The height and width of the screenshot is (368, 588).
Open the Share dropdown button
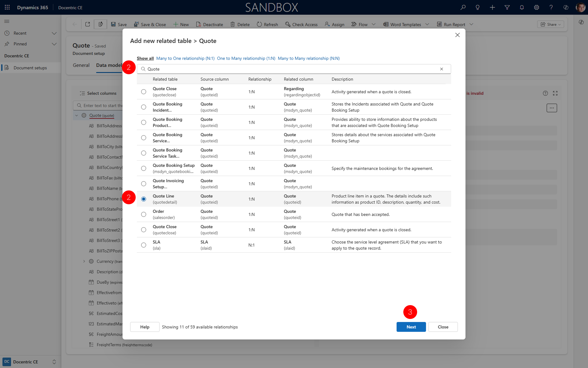click(550, 24)
